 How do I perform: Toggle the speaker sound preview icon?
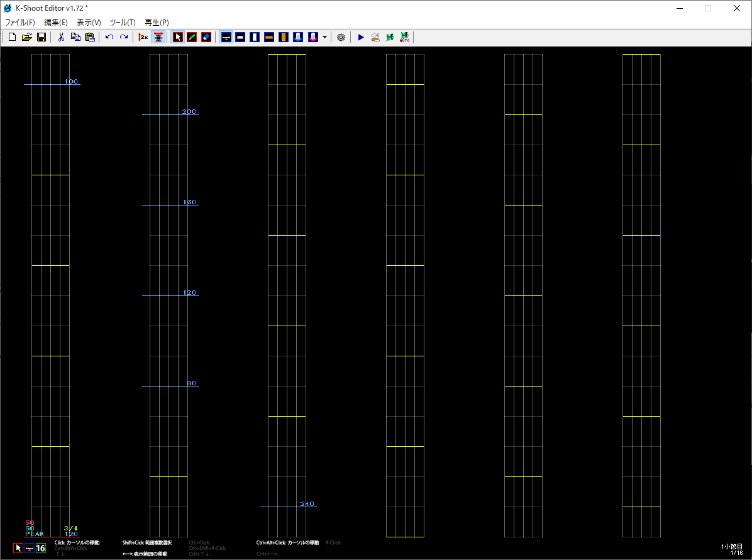375,37
